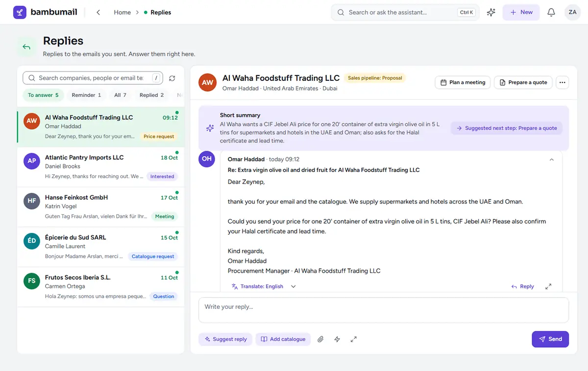The image size is (588, 371).
Task: Click Suggest reply
Action: [225, 339]
